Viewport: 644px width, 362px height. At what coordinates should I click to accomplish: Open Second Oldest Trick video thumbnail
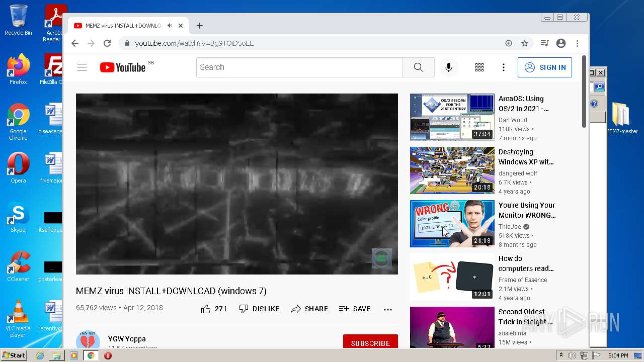tap(452, 327)
